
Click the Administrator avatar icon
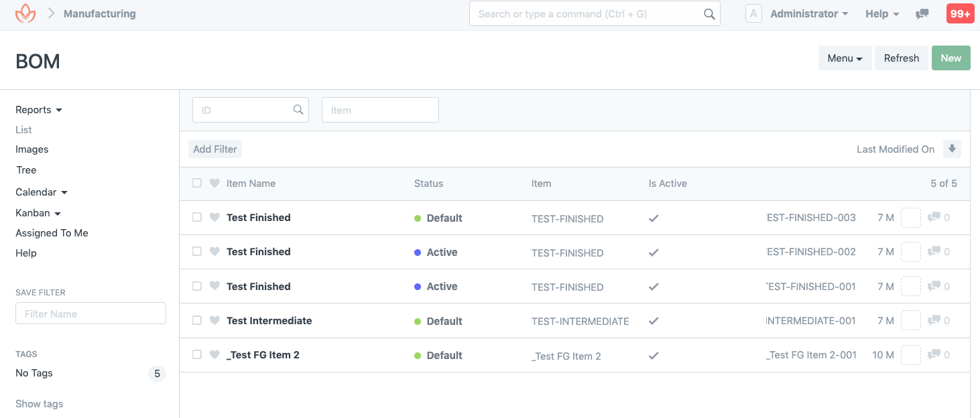coord(753,14)
